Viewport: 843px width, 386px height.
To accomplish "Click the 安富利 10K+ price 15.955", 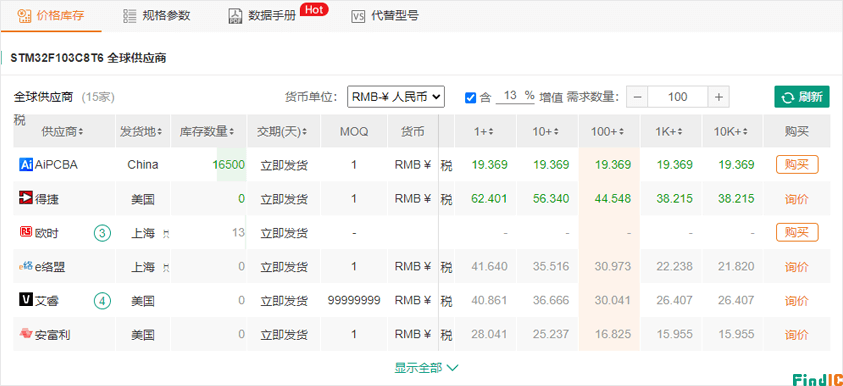I will tap(736, 334).
